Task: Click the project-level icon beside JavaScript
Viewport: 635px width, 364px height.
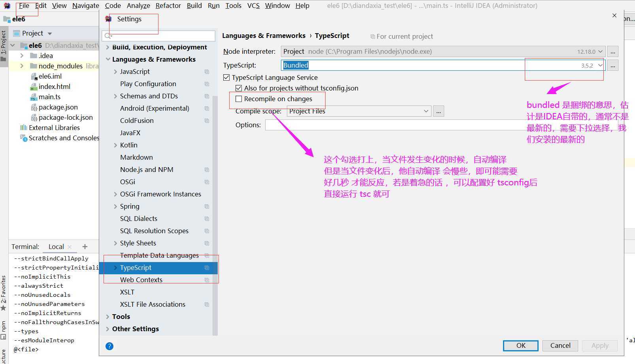Action: tap(207, 72)
